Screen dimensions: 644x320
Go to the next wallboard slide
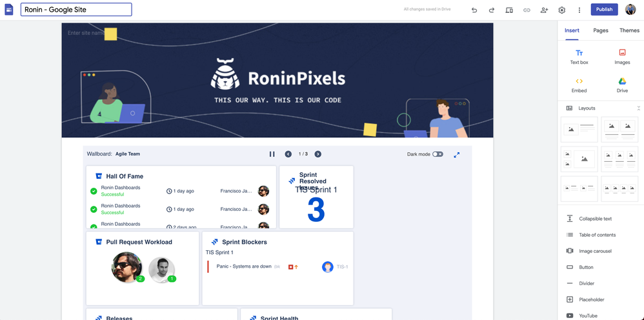tap(318, 154)
